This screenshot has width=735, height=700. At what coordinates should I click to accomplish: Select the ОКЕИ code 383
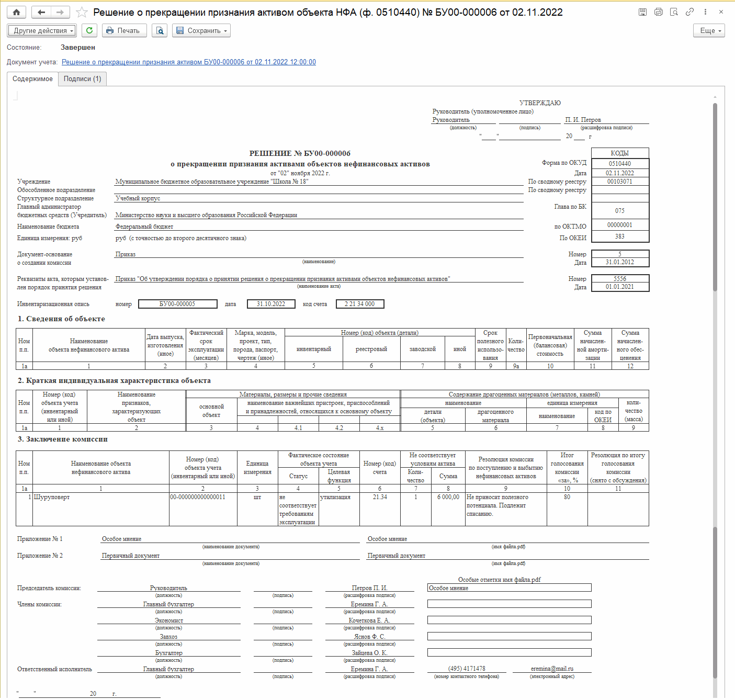tap(620, 236)
